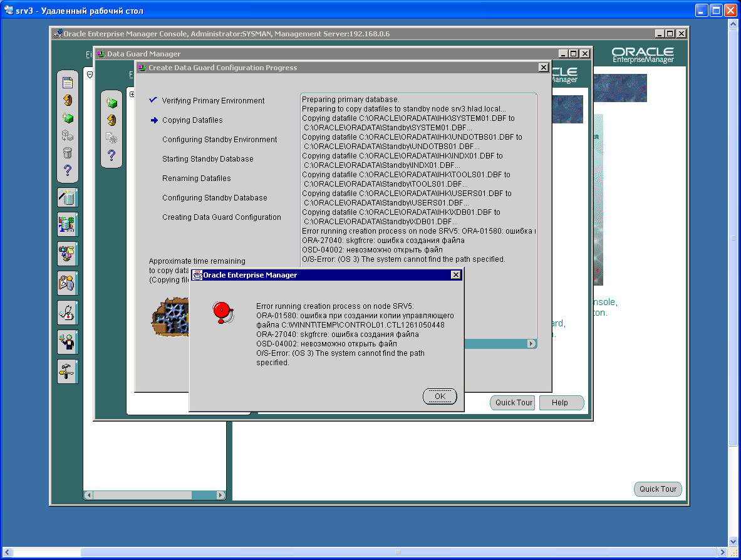Click ORA-01580 line in error dialog
The width and height of the screenshot is (741, 560).
coord(355,315)
